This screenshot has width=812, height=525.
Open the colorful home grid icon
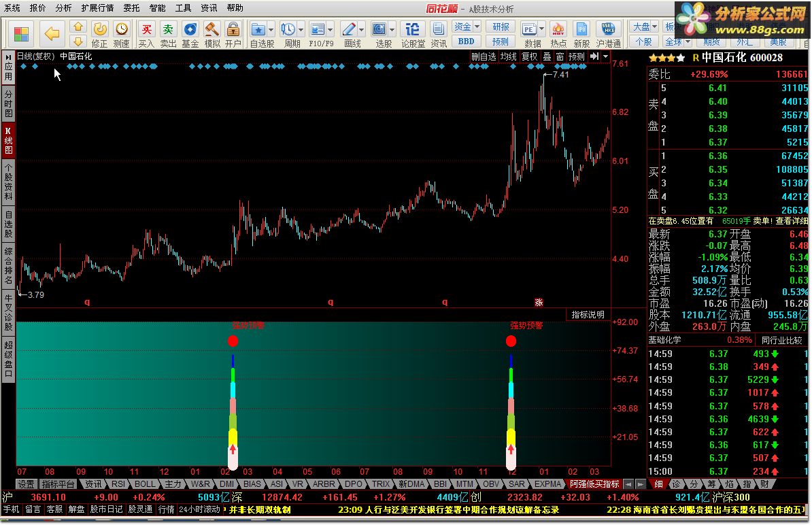(21, 34)
